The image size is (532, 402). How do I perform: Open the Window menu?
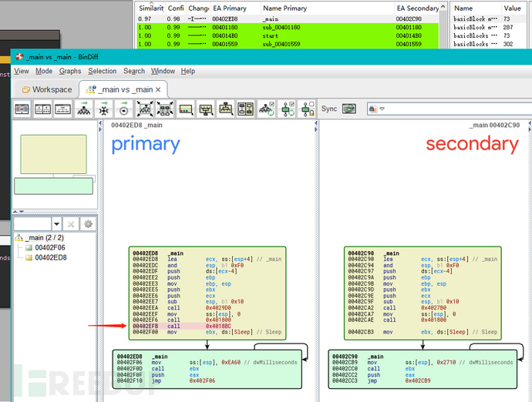click(163, 71)
